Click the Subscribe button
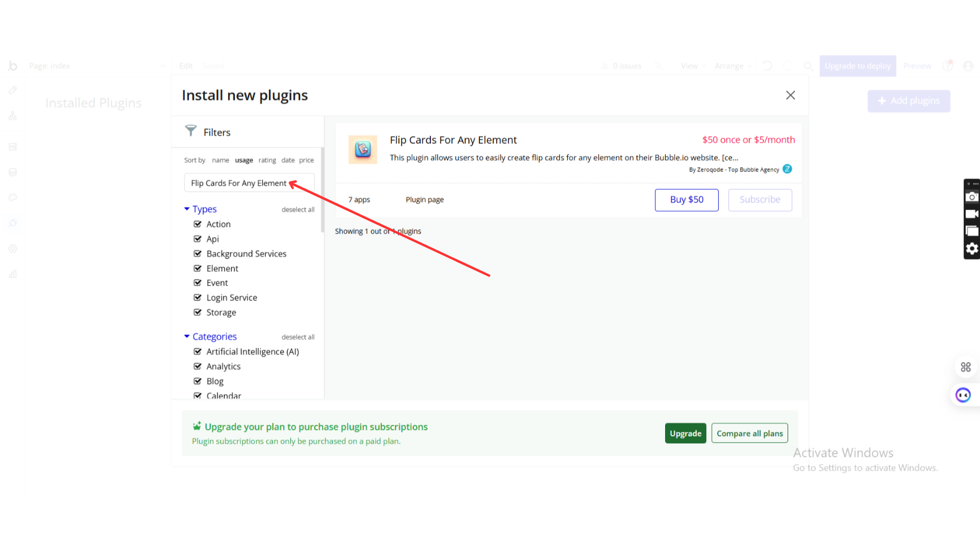Screen dimensions: 980x552 click(760, 200)
